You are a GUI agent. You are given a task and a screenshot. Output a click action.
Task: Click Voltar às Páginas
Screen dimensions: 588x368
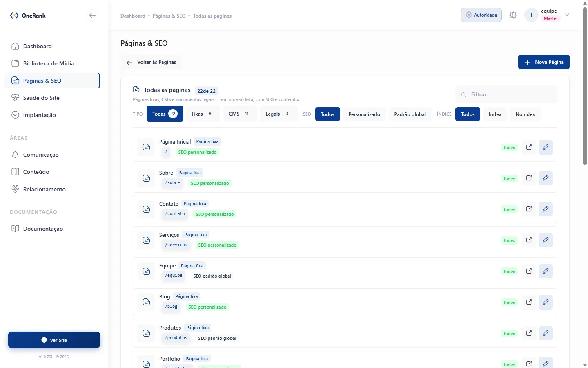coord(151,62)
